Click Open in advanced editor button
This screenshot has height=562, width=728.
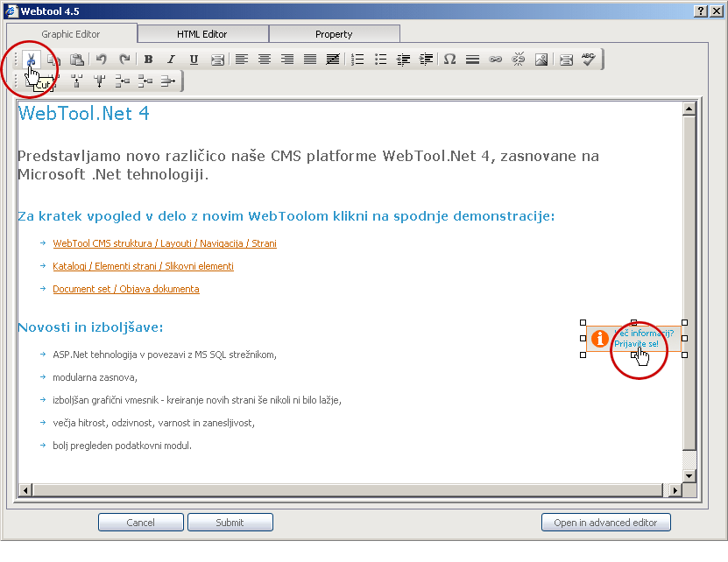pyautogui.click(x=605, y=523)
